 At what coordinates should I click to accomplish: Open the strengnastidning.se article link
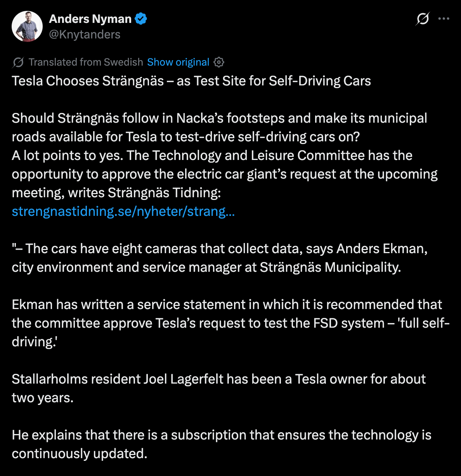[x=123, y=211]
